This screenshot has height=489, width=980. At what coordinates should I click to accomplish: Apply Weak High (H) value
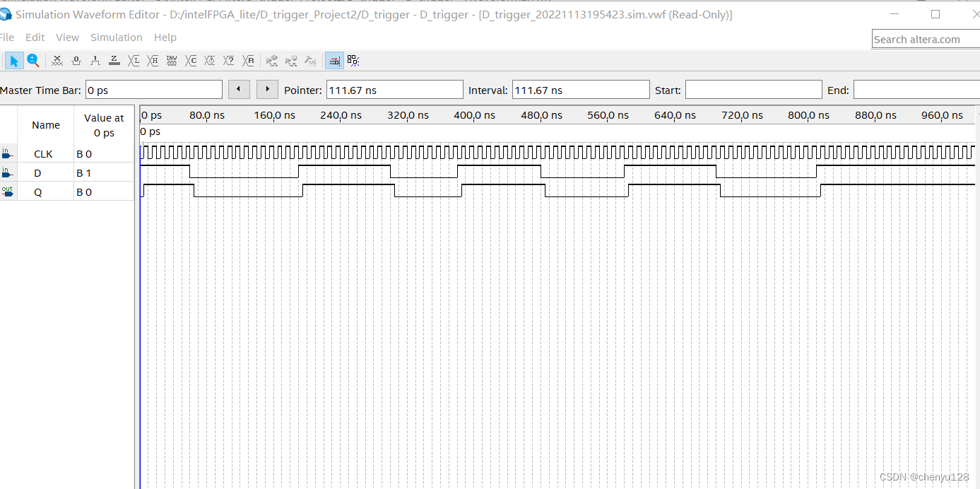tap(153, 61)
